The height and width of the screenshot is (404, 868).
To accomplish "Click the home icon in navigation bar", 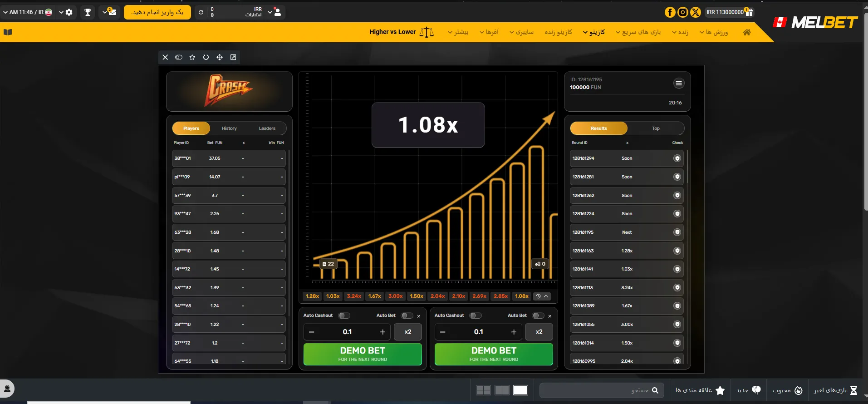I will click(x=747, y=32).
